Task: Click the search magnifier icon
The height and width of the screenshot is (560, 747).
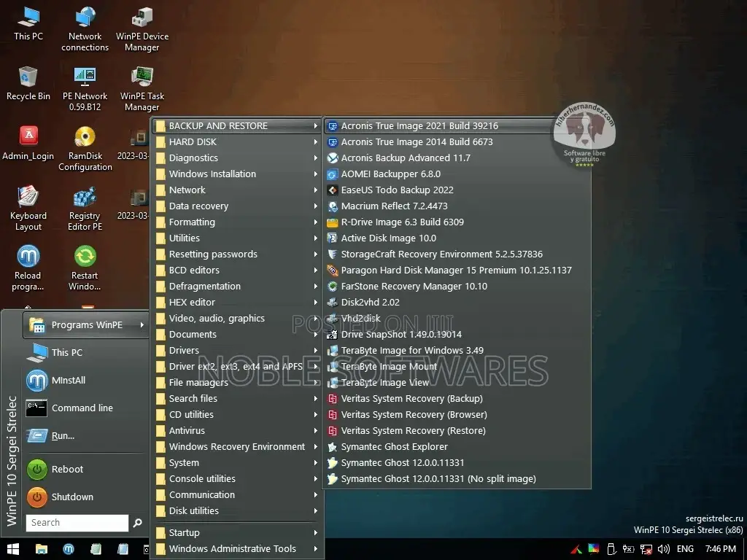Action: (138, 522)
